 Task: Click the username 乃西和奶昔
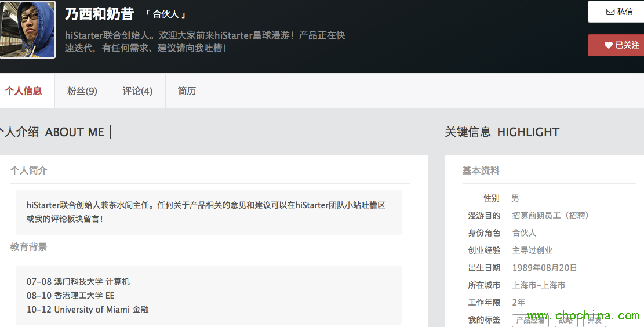pos(99,14)
